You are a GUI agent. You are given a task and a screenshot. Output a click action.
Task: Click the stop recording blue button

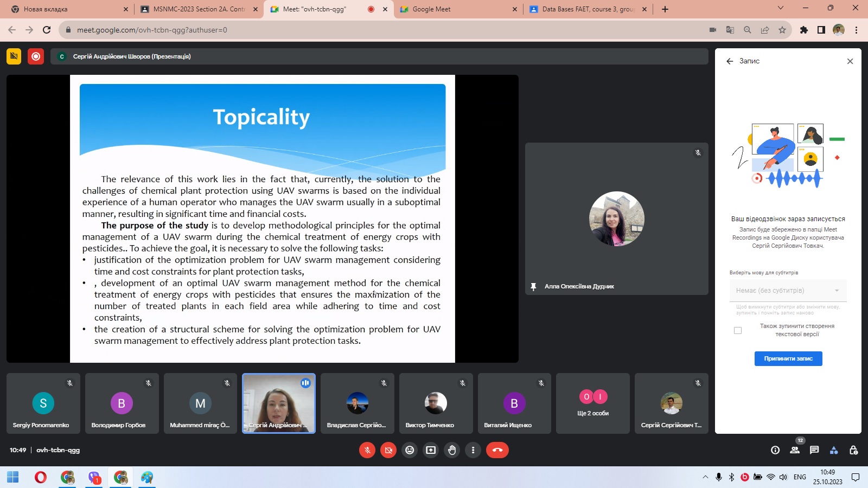(x=788, y=358)
